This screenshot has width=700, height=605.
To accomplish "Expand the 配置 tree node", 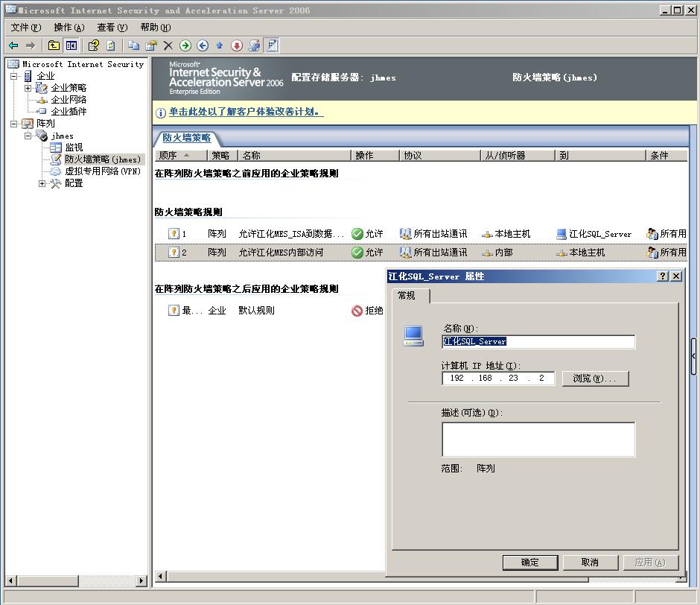I will click(x=42, y=183).
